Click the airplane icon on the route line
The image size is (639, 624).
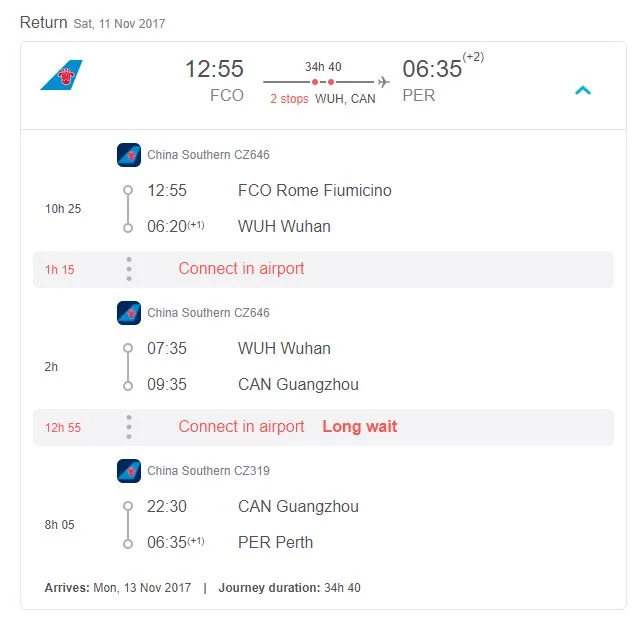(x=384, y=82)
